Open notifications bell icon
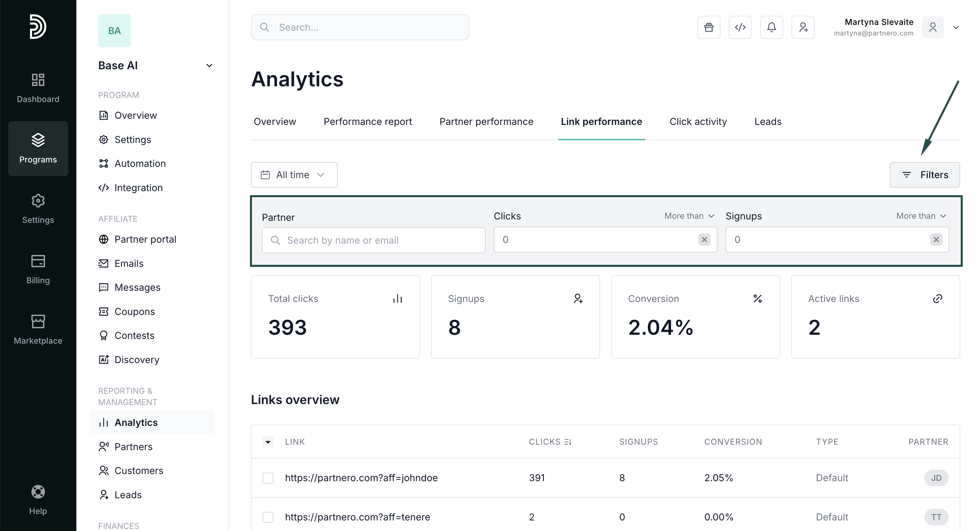The width and height of the screenshot is (980, 531). pyautogui.click(x=771, y=27)
